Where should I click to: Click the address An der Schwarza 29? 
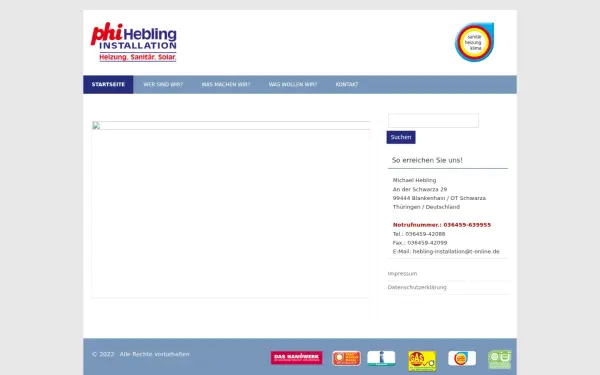pos(420,189)
